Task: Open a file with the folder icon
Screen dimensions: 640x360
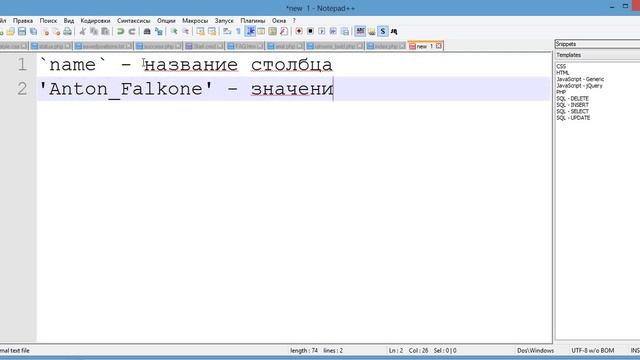Action: click(11, 31)
